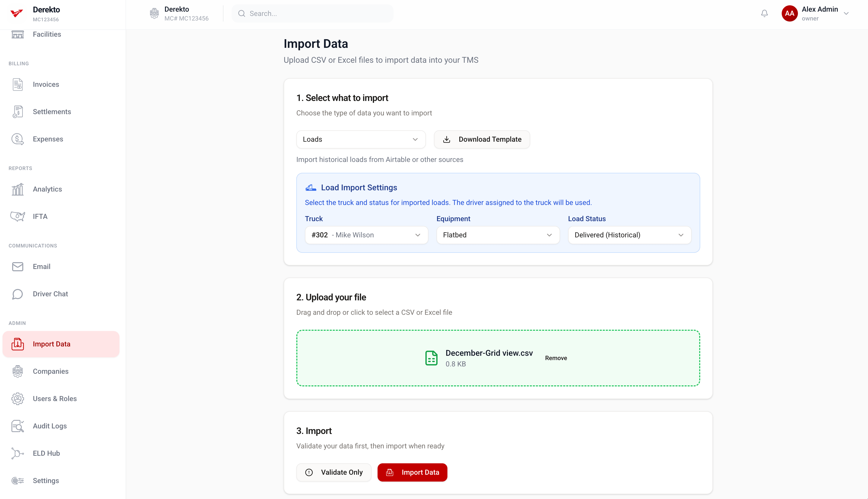Open the Loads import type dropdown
The width and height of the screenshot is (868, 499).
pyautogui.click(x=361, y=139)
